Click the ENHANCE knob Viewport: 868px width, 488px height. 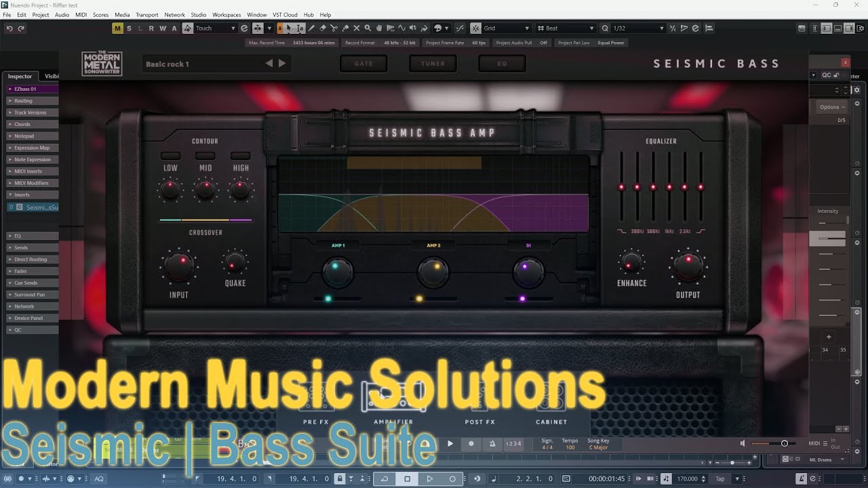[631, 262]
